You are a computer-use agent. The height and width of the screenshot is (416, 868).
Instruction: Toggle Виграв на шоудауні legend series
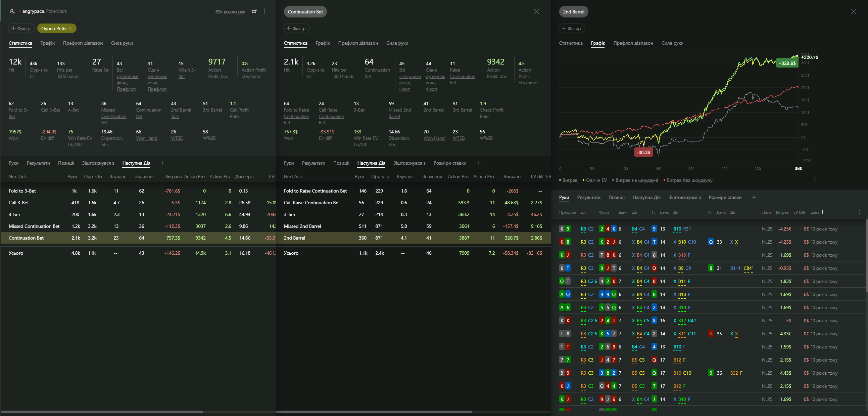635,180
